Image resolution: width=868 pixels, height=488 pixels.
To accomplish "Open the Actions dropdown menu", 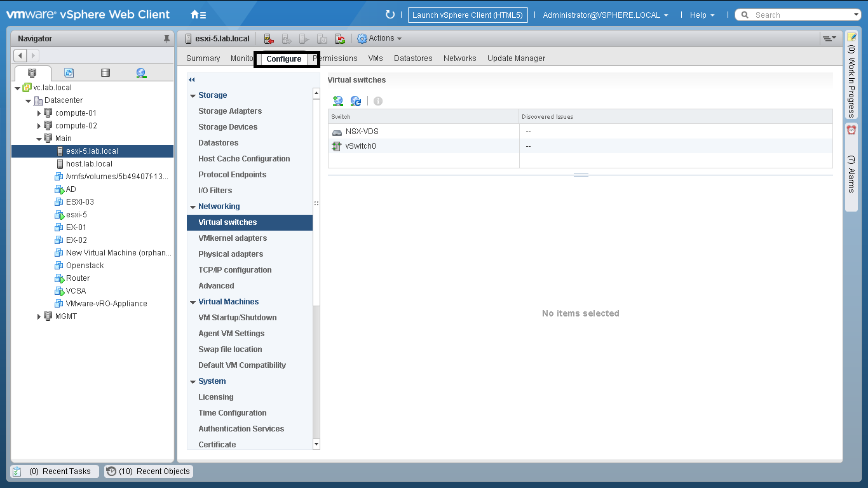I will coord(380,39).
